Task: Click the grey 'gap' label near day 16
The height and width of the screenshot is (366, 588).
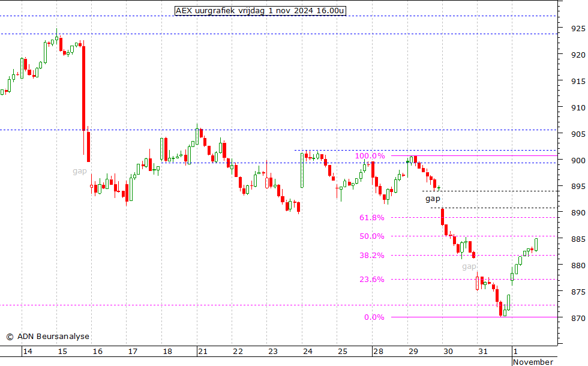Action: 79,172
